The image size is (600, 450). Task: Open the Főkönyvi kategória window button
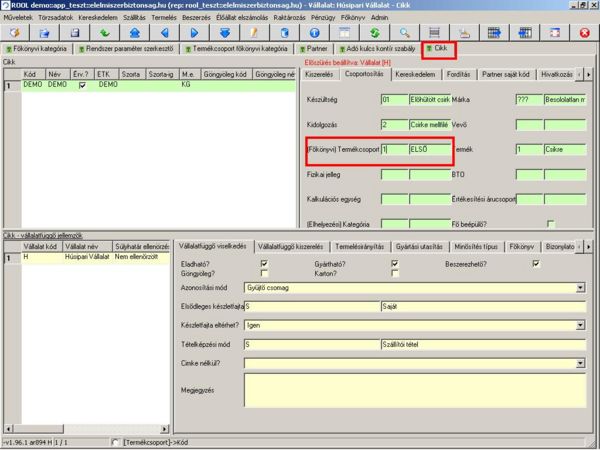pos(36,48)
